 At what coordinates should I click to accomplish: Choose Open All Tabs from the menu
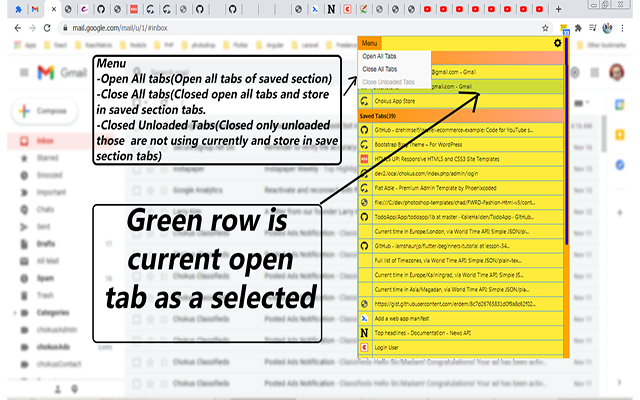click(379, 56)
